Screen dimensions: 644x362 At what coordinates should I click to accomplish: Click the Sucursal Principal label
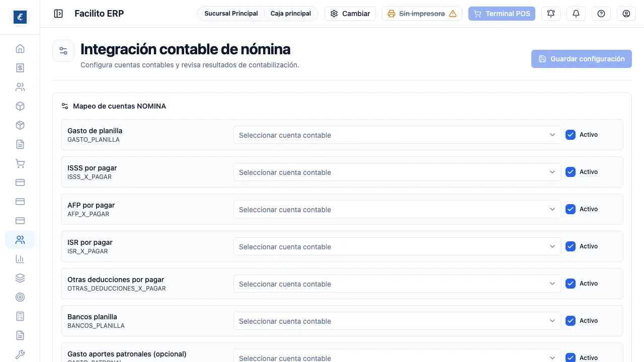tap(231, 14)
